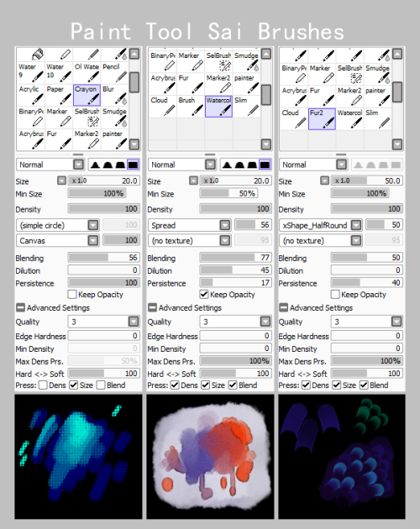Collapse Advanced Settings in the right panel
This screenshot has width=420, height=529.
coord(283,307)
